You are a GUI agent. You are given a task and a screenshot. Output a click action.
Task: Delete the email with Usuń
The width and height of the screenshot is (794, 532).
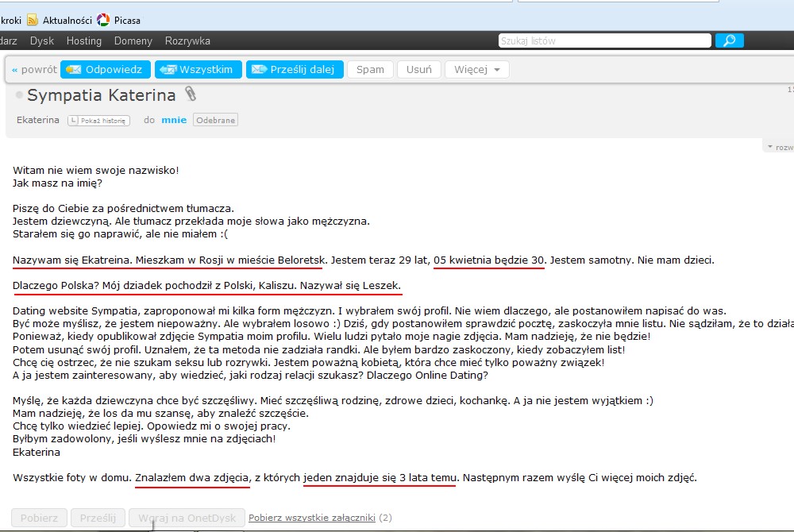coord(418,70)
